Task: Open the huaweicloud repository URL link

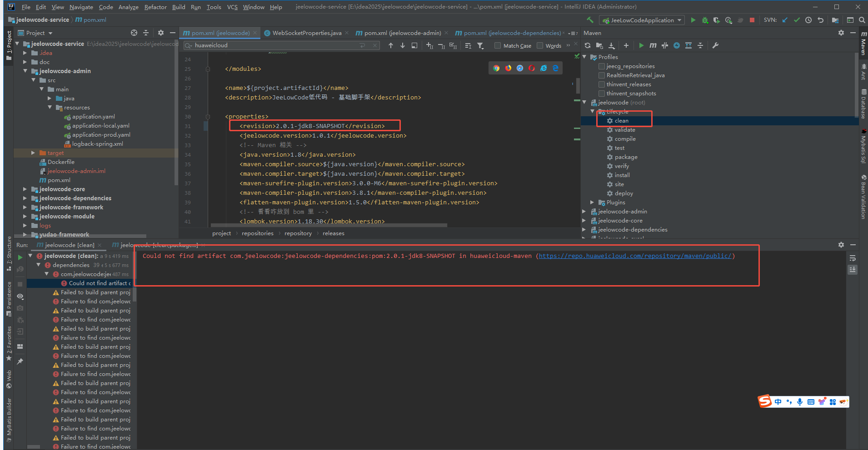Action: [635, 256]
